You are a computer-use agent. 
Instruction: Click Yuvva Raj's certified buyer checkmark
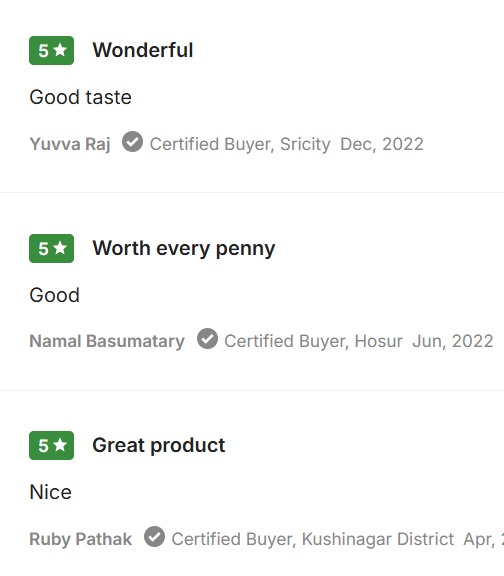[x=132, y=142]
